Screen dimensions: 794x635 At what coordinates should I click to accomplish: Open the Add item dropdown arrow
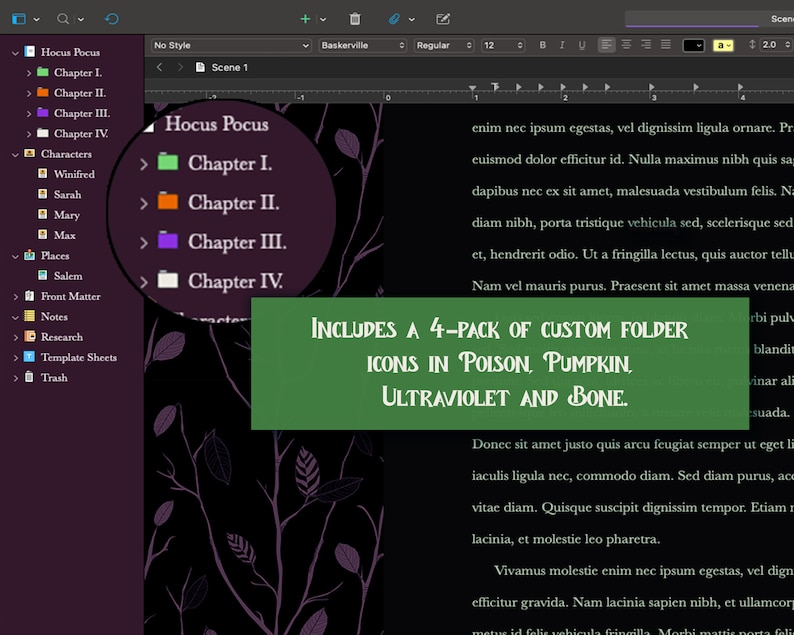coord(323,20)
